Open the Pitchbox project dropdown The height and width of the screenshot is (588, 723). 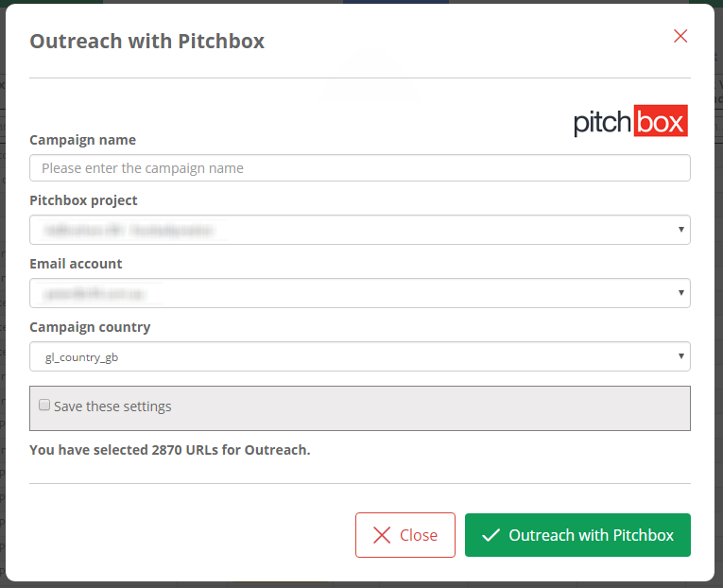(360, 230)
